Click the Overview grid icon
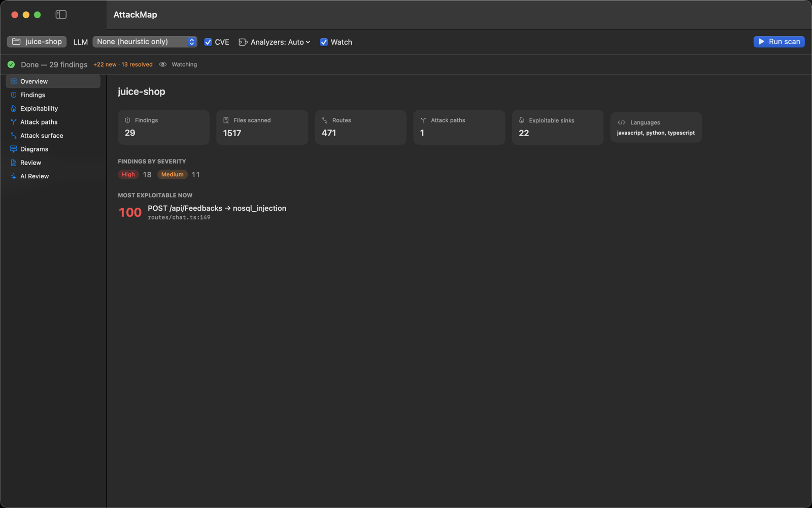Image resolution: width=812 pixels, height=508 pixels. click(x=14, y=81)
